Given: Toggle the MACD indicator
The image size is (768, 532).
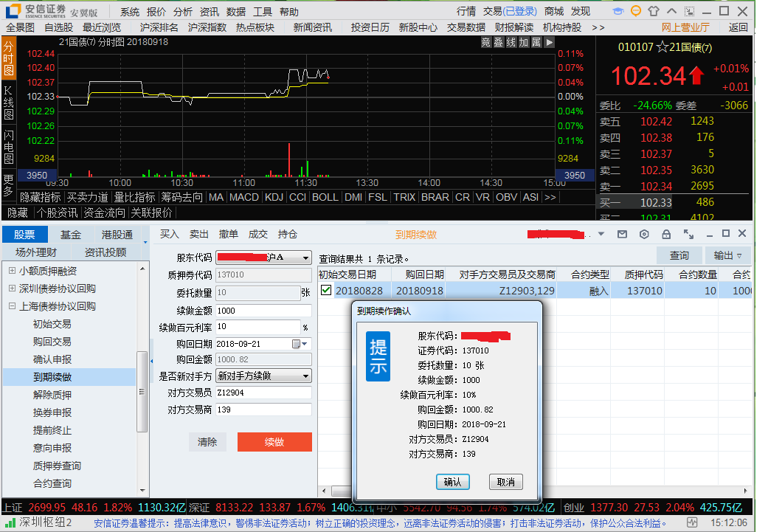Looking at the screenshot, I should tap(244, 197).
